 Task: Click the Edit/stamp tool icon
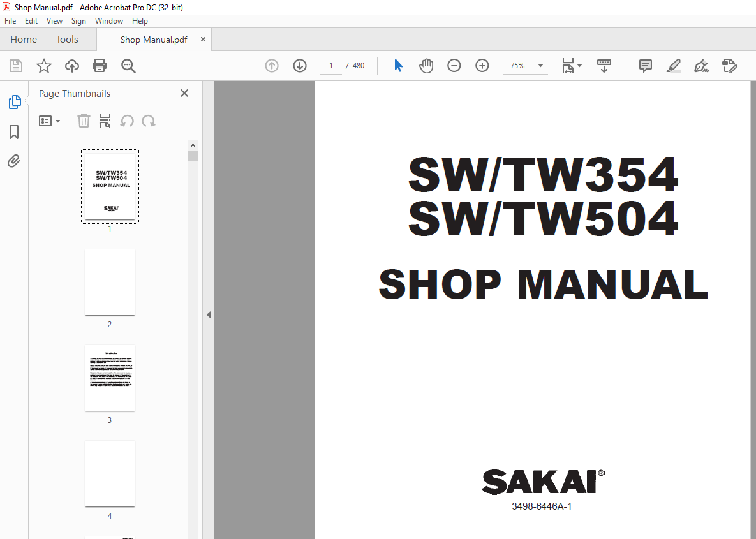pos(729,66)
